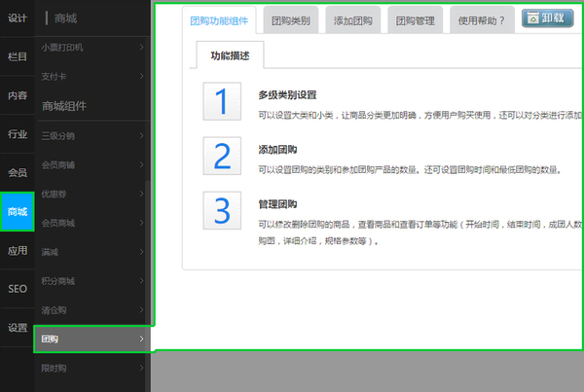Screen dimensions: 584x392
Task: Open the 应用 section
Action: (x=18, y=251)
